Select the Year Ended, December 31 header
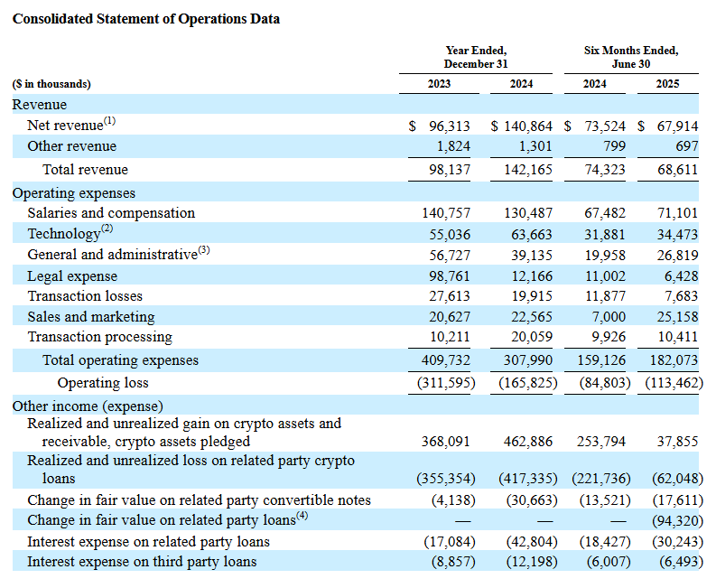Viewport: 716px width, 588px height. 476,58
